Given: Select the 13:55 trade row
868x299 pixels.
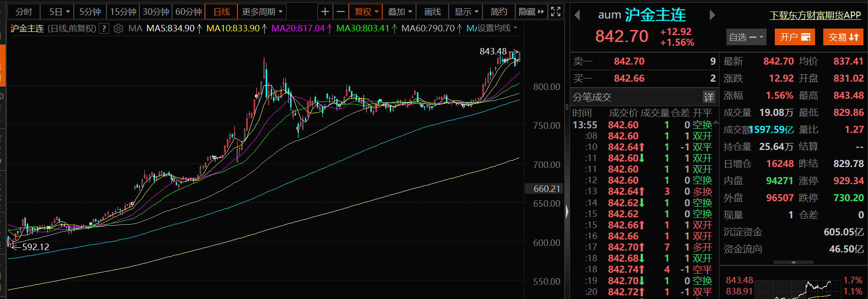Looking at the screenshot, I should click(643, 125).
